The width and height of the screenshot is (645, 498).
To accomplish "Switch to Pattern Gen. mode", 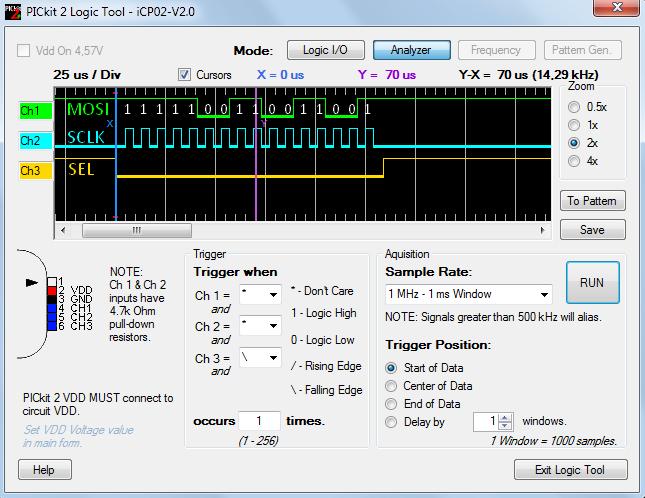I will click(x=582, y=50).
